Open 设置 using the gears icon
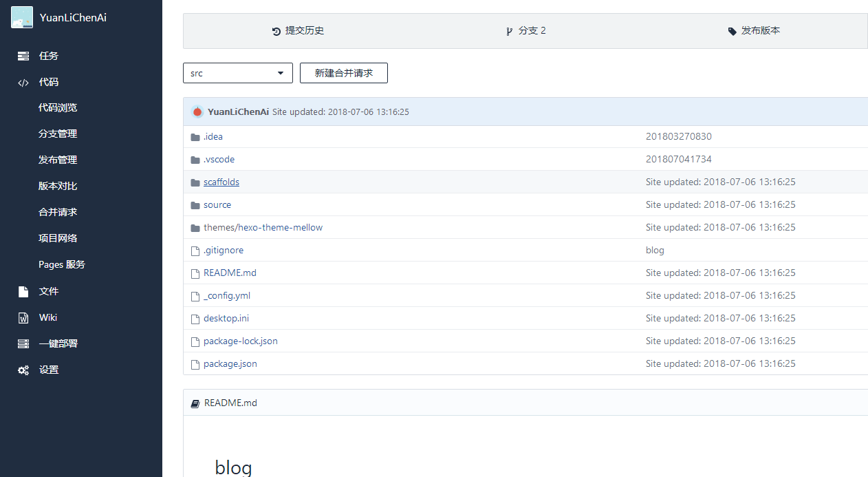Screen dimensions: 868x477 click(23, 370)
